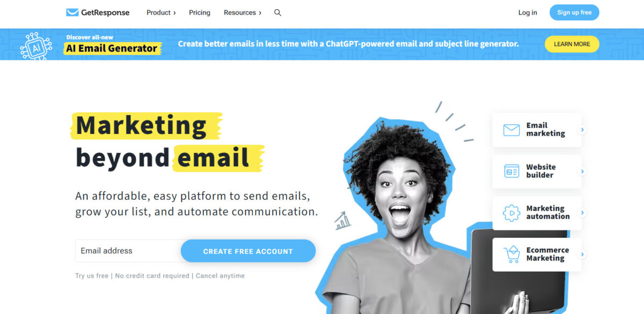Click the GetResponse envelope logo
Viewport: 644px width, 314px height.
[x=72, y=12]
